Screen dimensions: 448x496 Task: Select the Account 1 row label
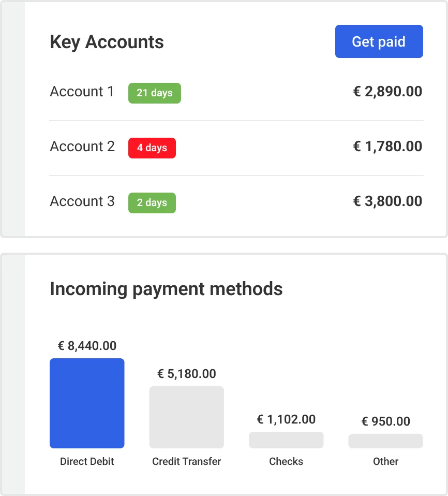82,92
